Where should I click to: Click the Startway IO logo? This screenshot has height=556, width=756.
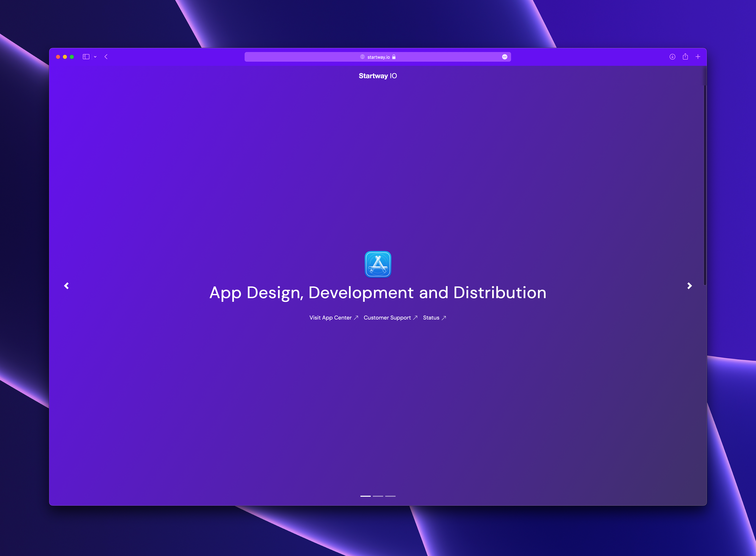point(378,76)
